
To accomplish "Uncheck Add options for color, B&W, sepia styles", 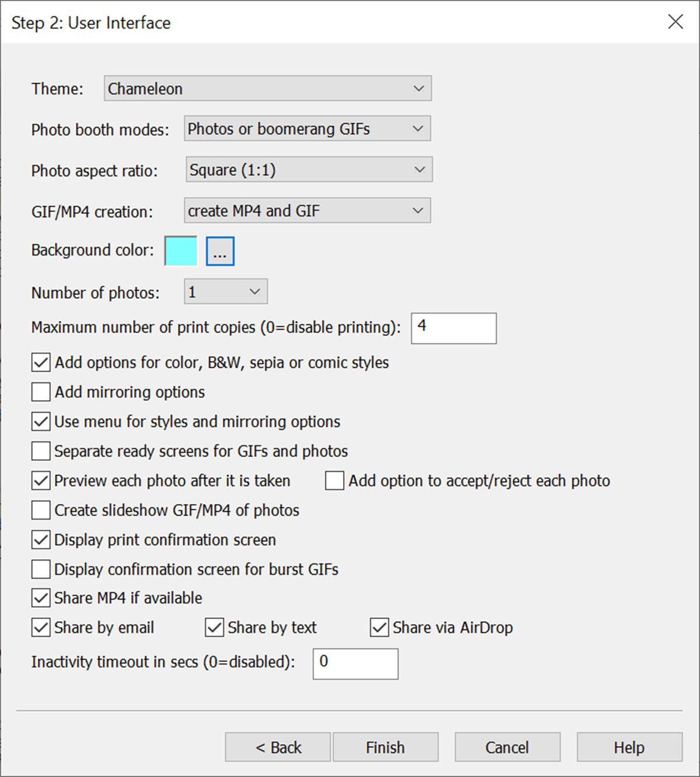I will (x=41, y=363).
